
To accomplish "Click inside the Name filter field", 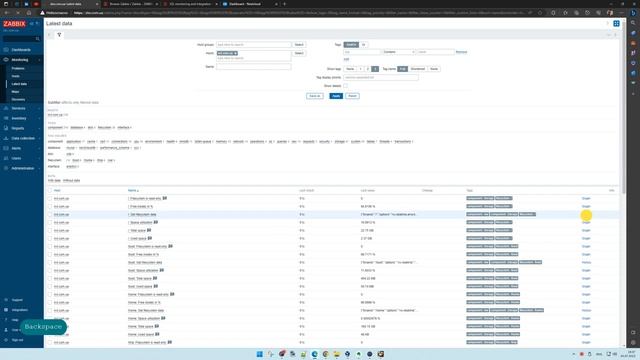I will [253, 67].
